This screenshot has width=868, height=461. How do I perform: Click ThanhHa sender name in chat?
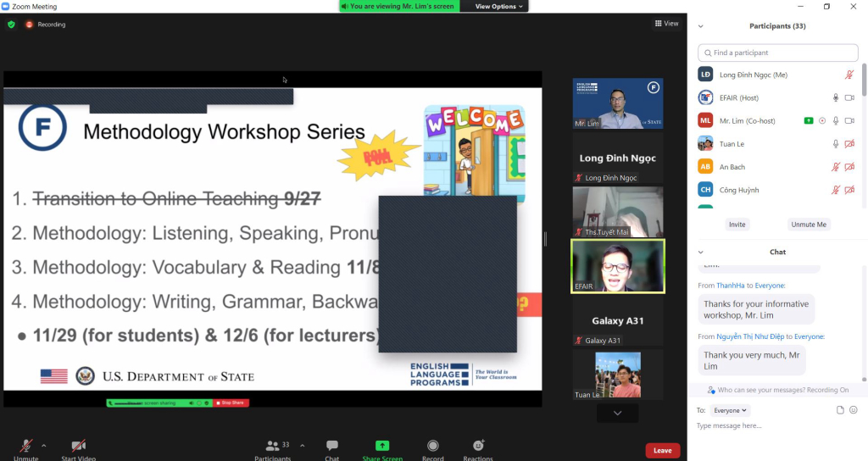tap(730, 286)
